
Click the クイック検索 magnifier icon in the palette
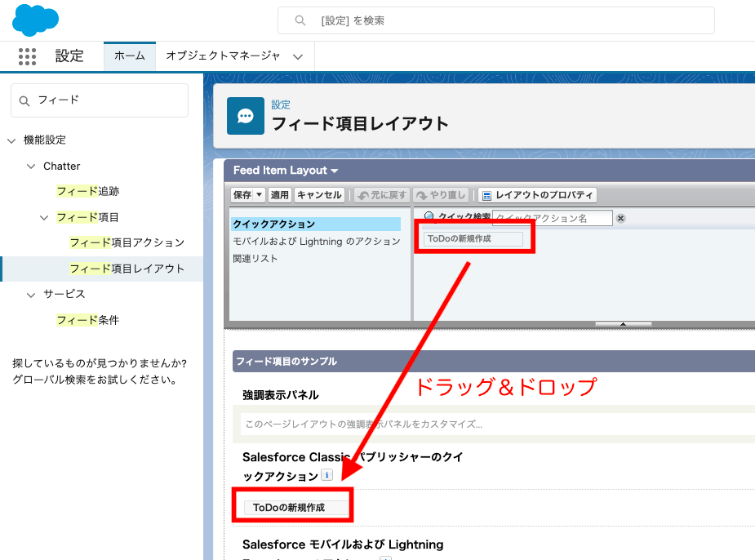tap(429, 216)
